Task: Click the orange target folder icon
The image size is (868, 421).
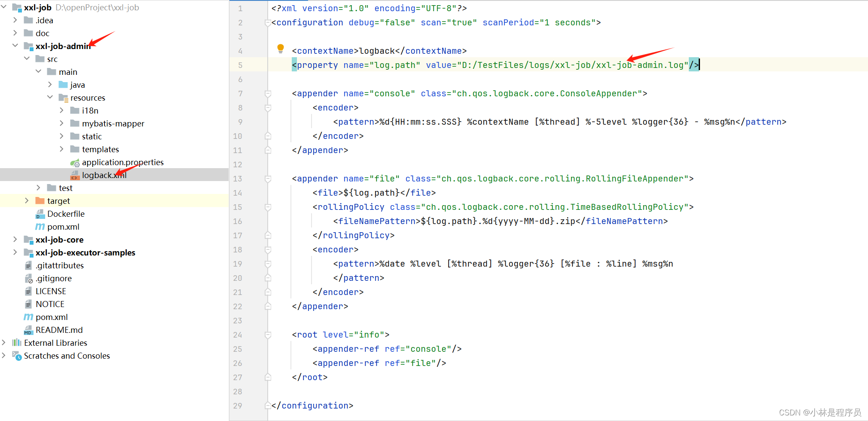Action: tap(40, 201)
